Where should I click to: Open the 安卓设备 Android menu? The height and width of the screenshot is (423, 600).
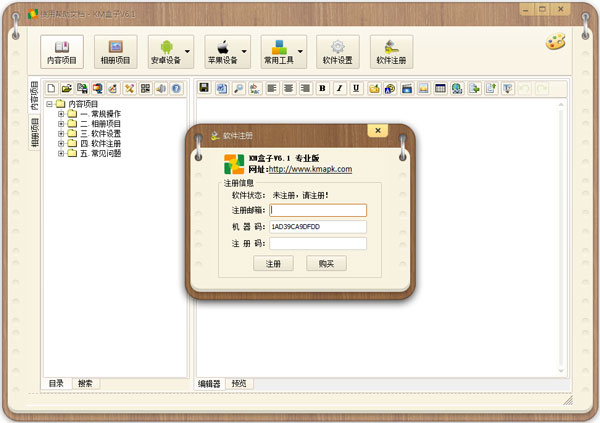(171, 52)
